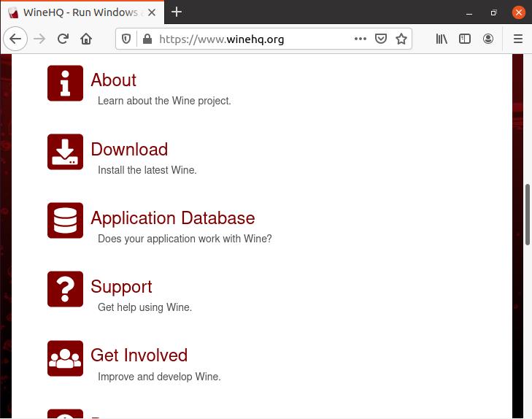
Task: Click 'Learn about the Wine project.' text
Action: [164, 101]
